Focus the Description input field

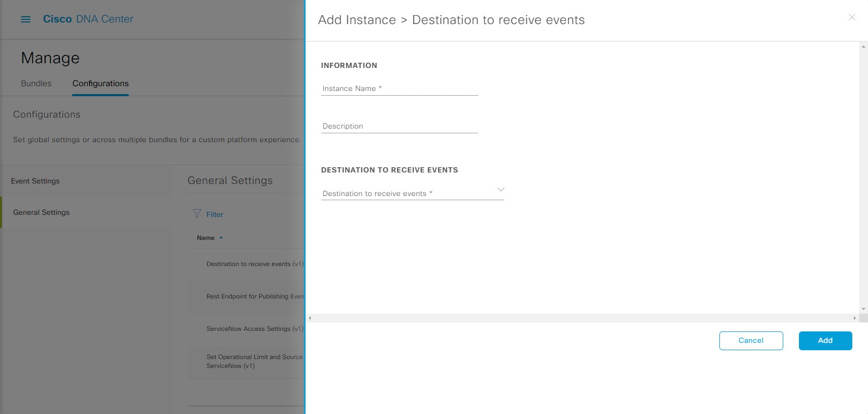[399, 126]
